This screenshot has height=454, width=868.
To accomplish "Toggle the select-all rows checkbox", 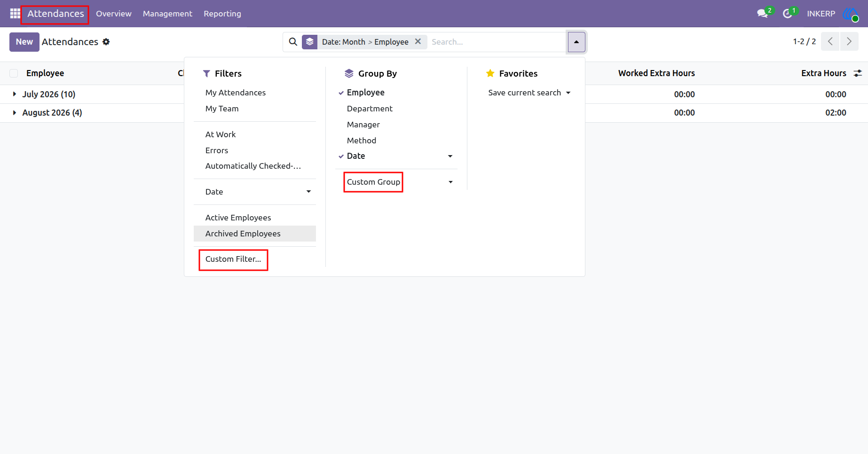I will tap(14, 73).
